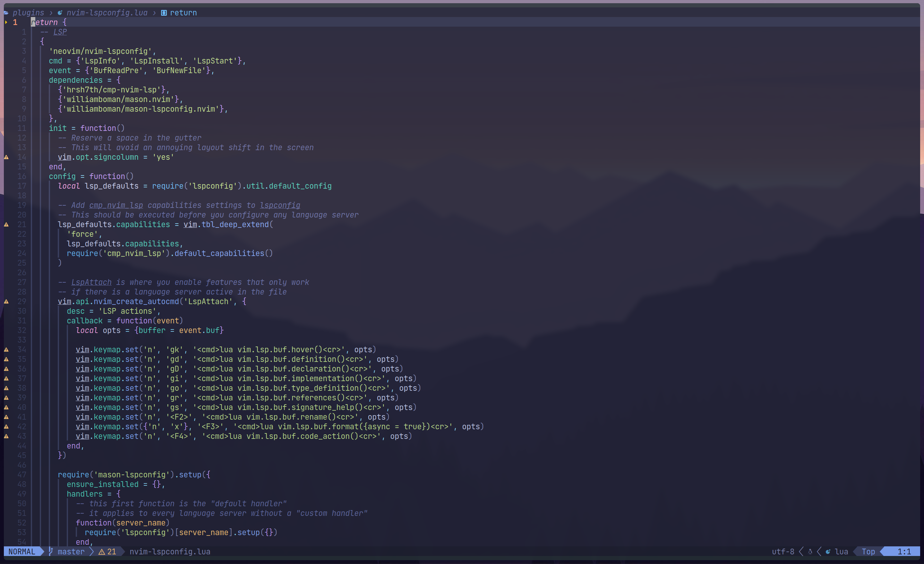This screenshot has width=924, height=564.
Task: Select the plugins breadcrumb segment
Action: [x=29, y=13]
